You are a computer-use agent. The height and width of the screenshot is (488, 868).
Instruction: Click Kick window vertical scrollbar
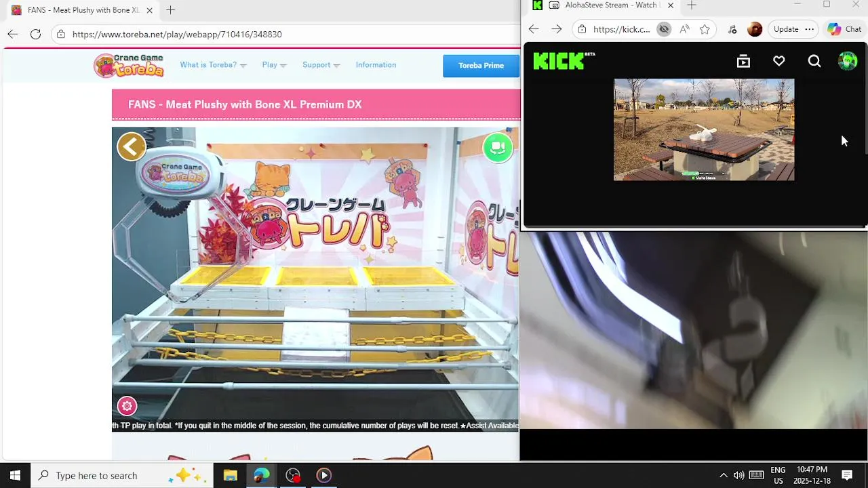(x=865, y=99)
